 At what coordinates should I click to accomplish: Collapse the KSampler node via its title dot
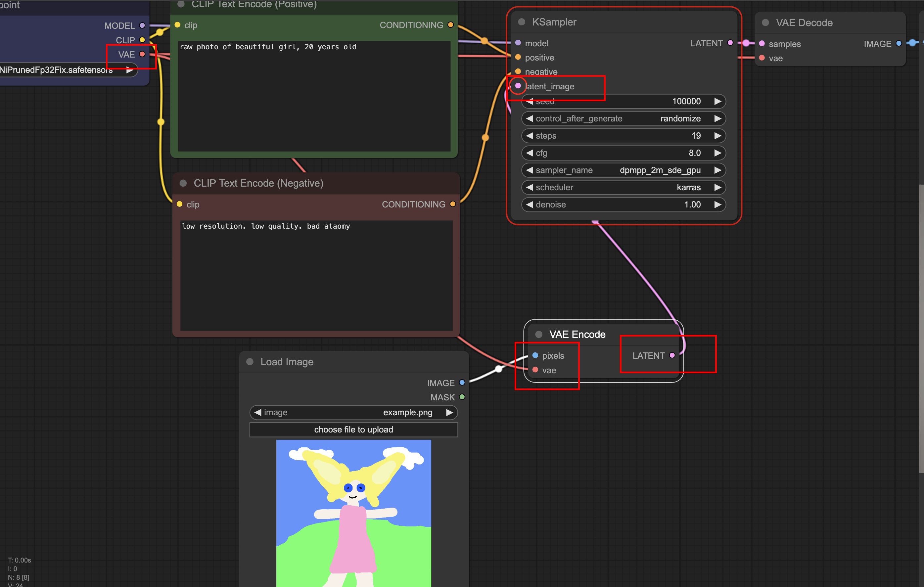point(521,22)
